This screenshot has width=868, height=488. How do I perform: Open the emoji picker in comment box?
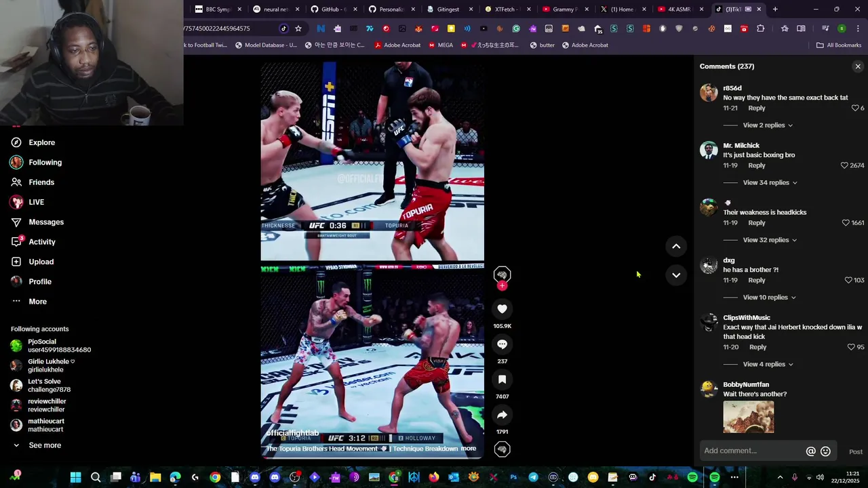point(825,451)
